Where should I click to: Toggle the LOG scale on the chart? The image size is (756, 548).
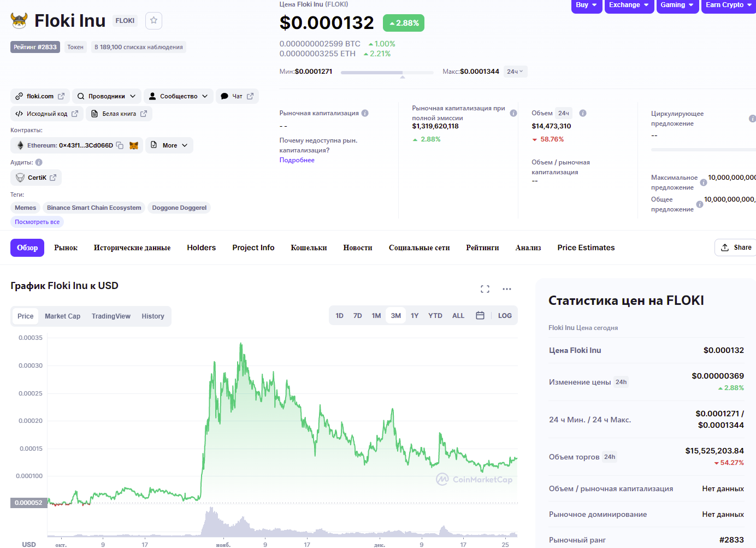tap(505, 316)
